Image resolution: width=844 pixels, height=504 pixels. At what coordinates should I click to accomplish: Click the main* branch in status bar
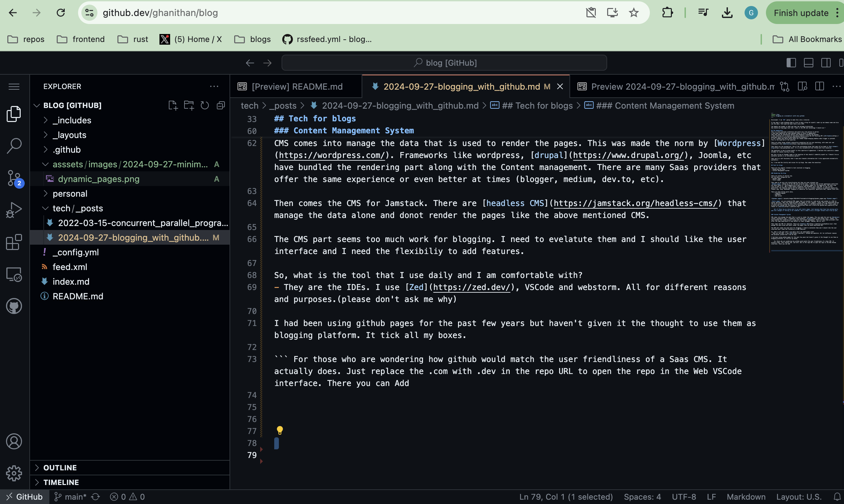click(71, 497)
